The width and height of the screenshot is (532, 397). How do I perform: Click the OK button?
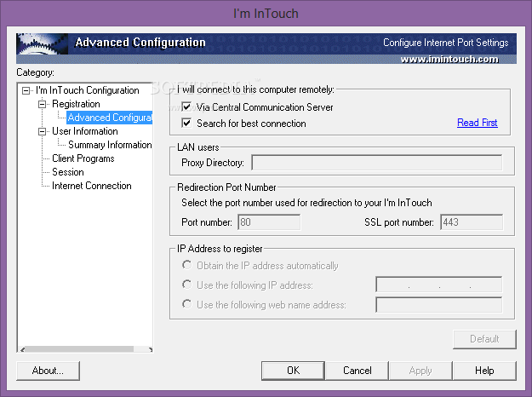pos(293,371)
